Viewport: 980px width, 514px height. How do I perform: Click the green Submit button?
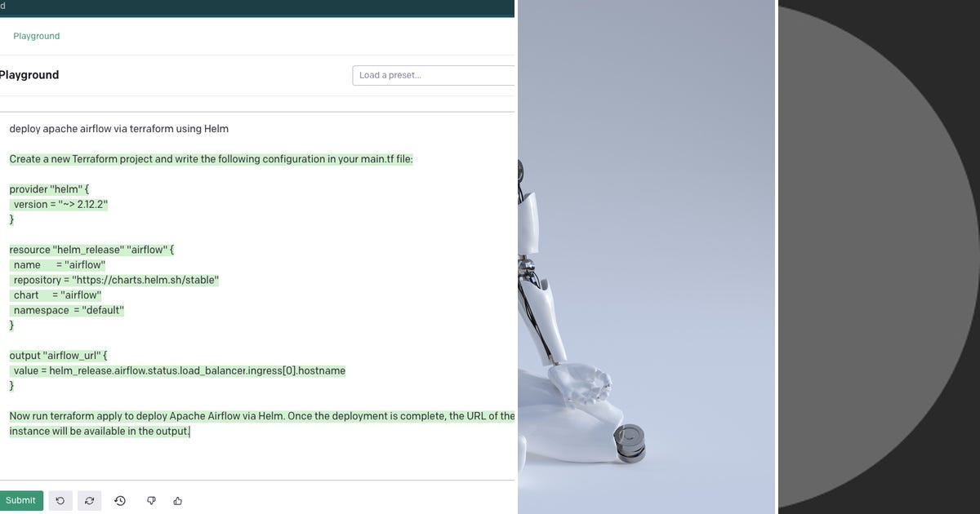(x=20, y=500)
